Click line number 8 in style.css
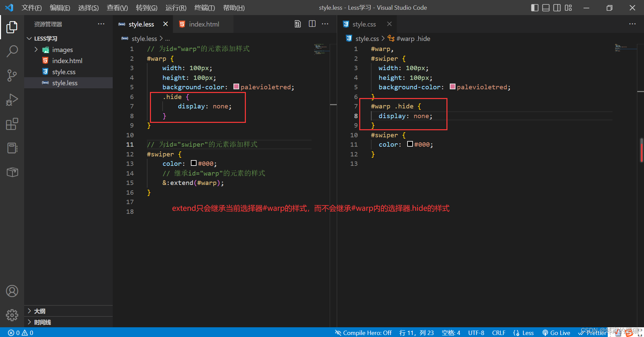The width and height of the screenshot is (644, 337). coord(356,116)
